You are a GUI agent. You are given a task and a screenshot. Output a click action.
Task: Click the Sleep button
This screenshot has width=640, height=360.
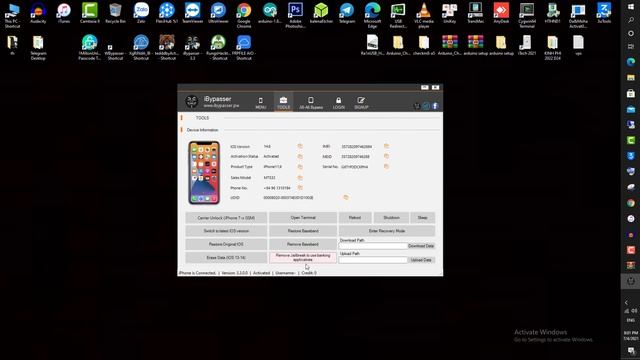(x=422, y=218)
